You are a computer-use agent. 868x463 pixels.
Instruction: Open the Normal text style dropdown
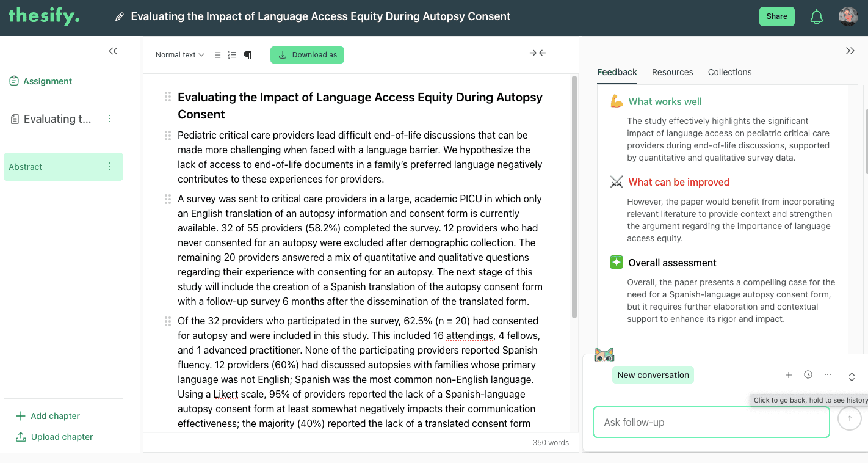click(180, 55)
